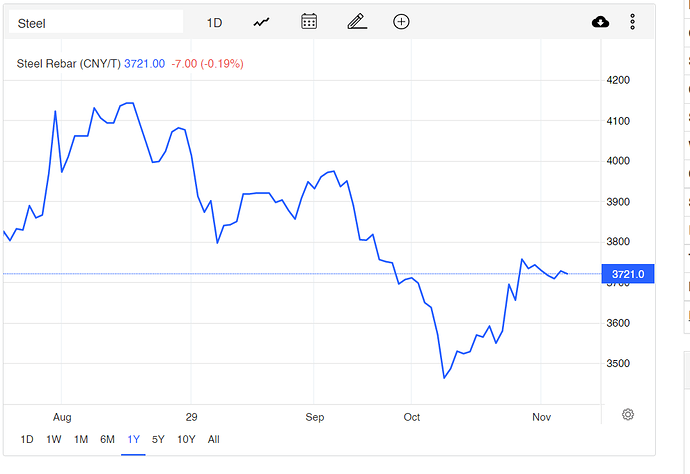Open the chart type line icon
Image resolution: width=690 pixels, height=474 pixels.
coord(262,22)
